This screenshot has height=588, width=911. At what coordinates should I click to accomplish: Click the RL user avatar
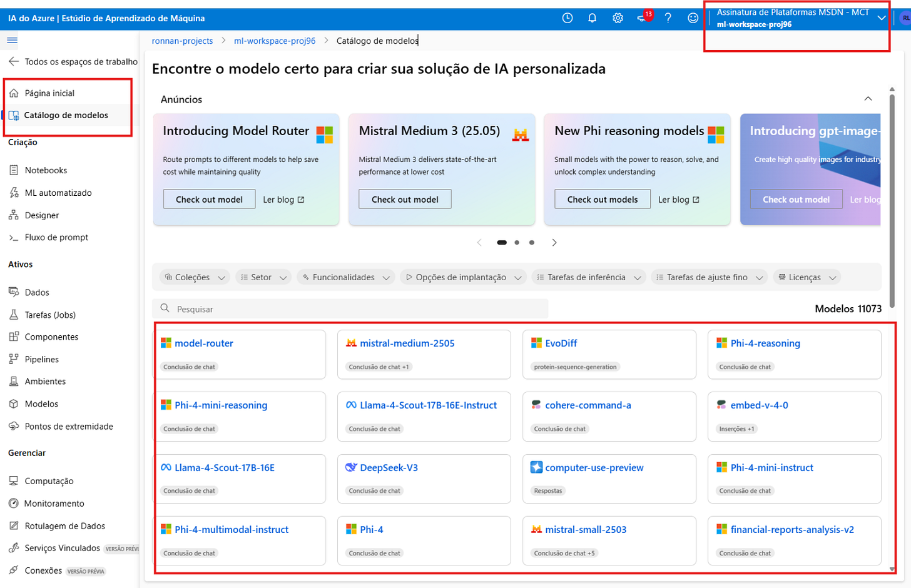pos(905,19)
